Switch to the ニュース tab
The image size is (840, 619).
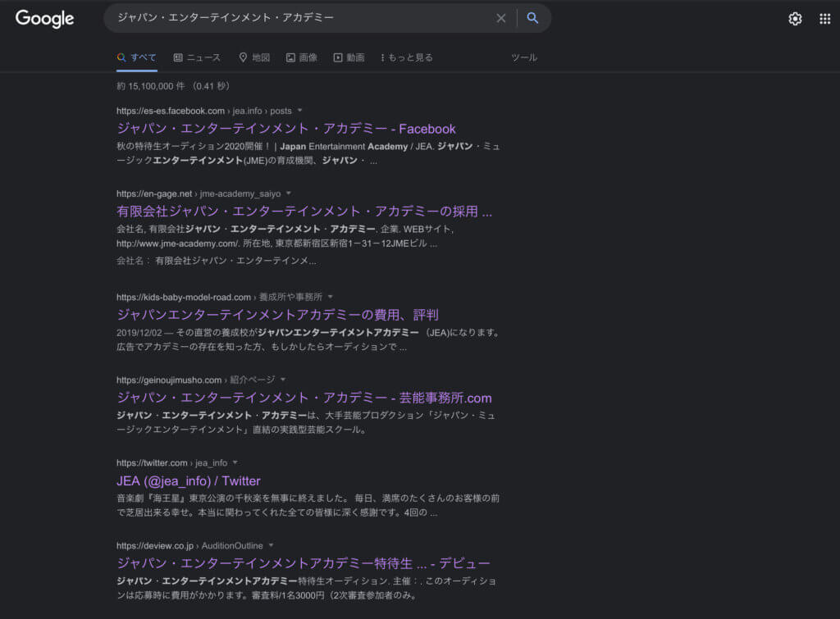[197, 57]
